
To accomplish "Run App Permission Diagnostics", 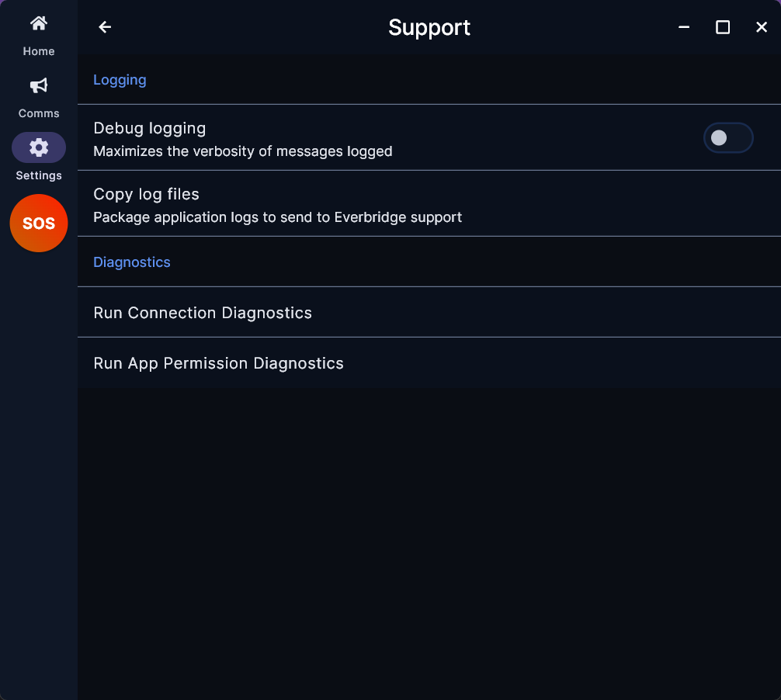I will tap(429, 363).
